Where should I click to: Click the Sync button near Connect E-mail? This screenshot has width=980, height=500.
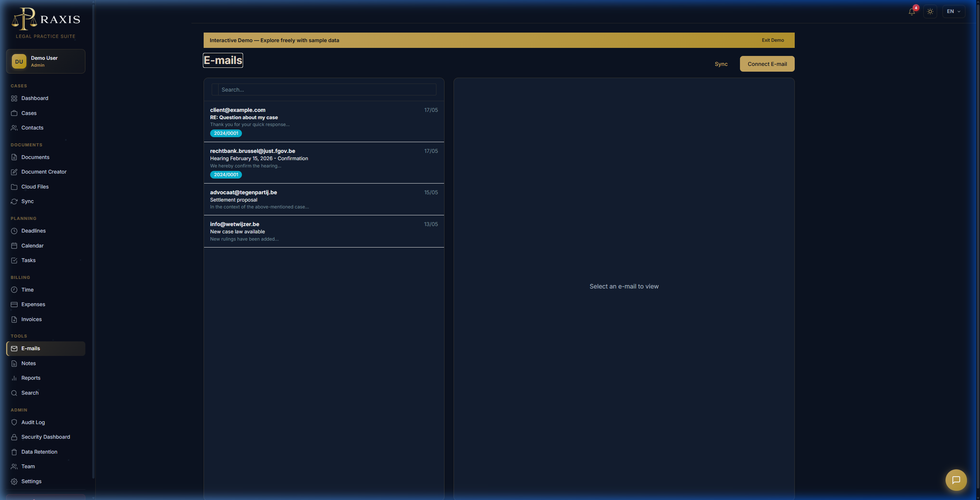[x=721, y=64]
